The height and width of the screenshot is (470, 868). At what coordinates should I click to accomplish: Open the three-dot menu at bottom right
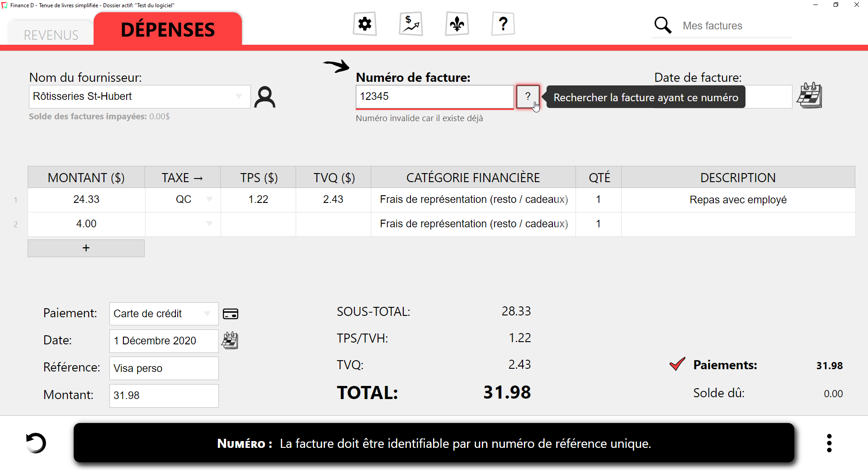(x=829, y=443)
